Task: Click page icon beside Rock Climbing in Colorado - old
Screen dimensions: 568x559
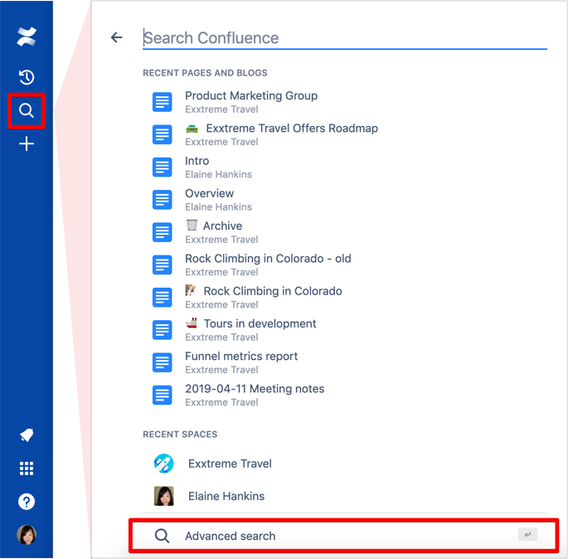Action: coord(162,265)
